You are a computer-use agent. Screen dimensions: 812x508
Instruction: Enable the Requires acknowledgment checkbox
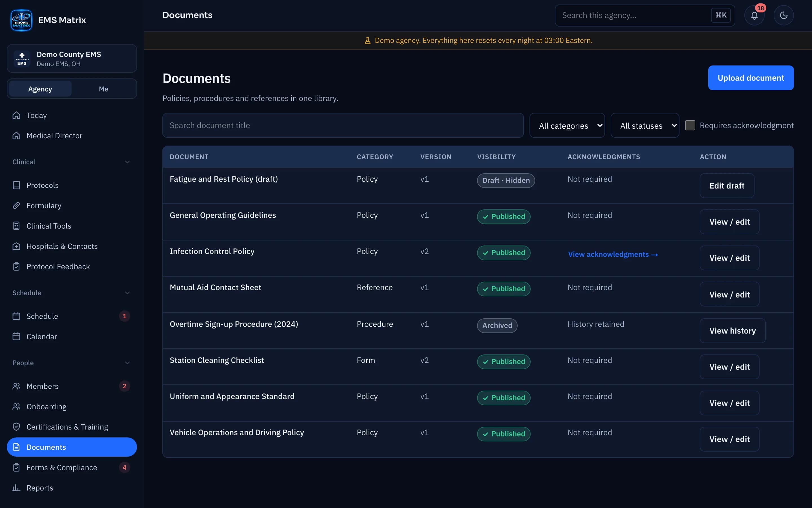tap(690, 125)
